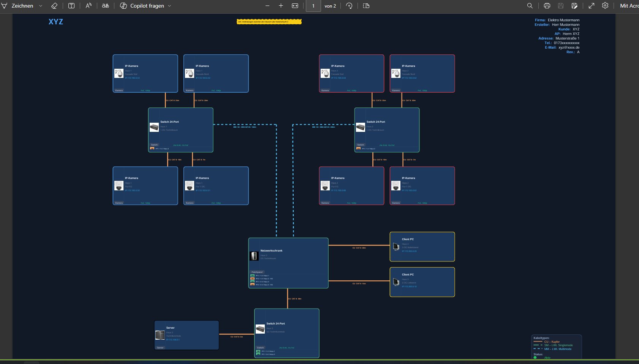Open the search magnifier icon
This screenshot has width=639, height=364.
pyautogui.click(x=530, y=6)
